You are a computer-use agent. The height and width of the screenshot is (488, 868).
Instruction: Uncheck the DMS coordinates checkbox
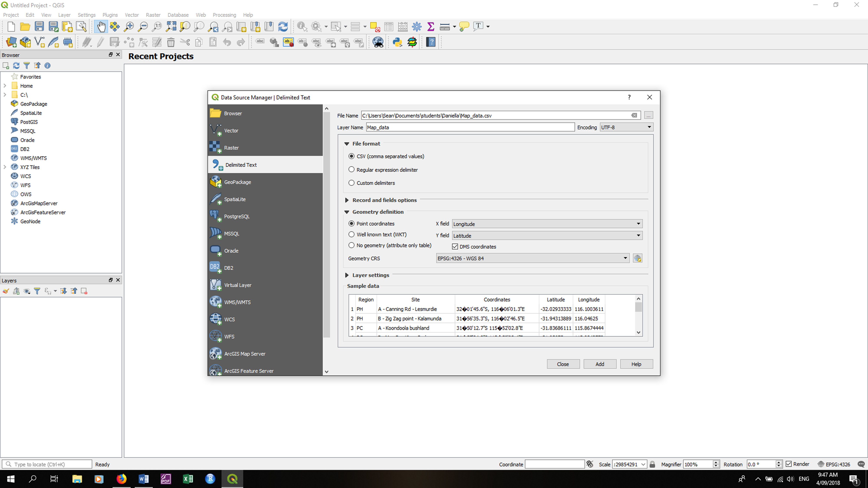pos(455,247)
